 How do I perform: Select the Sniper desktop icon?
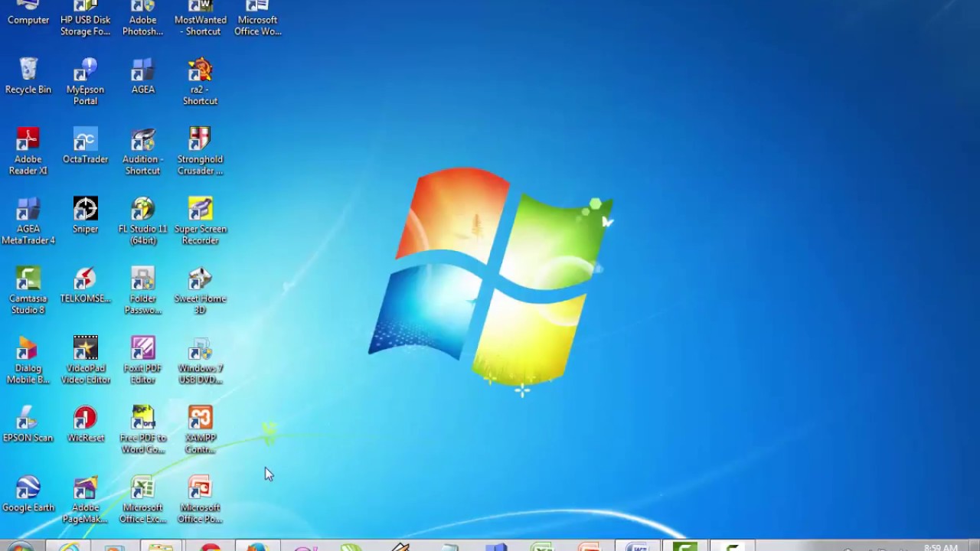click(85, 215)
